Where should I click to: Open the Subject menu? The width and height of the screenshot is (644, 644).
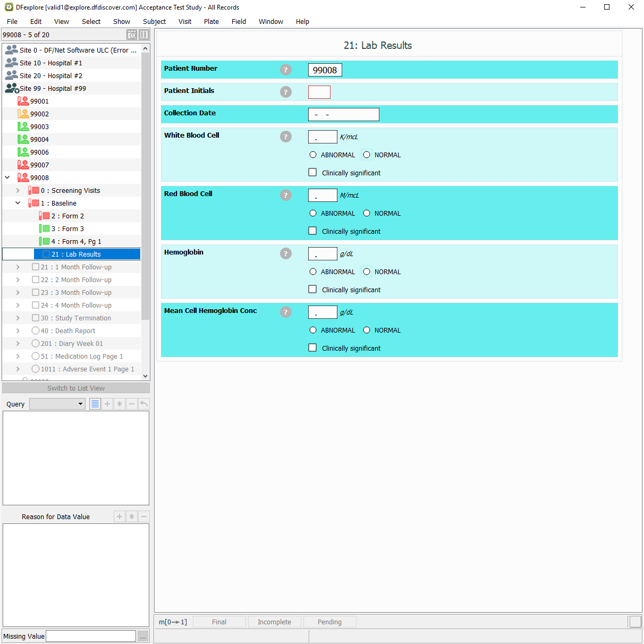[154, 22]
